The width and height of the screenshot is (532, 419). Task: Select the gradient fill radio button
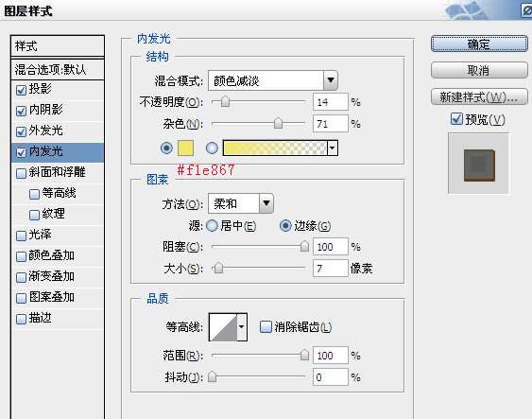212,148
